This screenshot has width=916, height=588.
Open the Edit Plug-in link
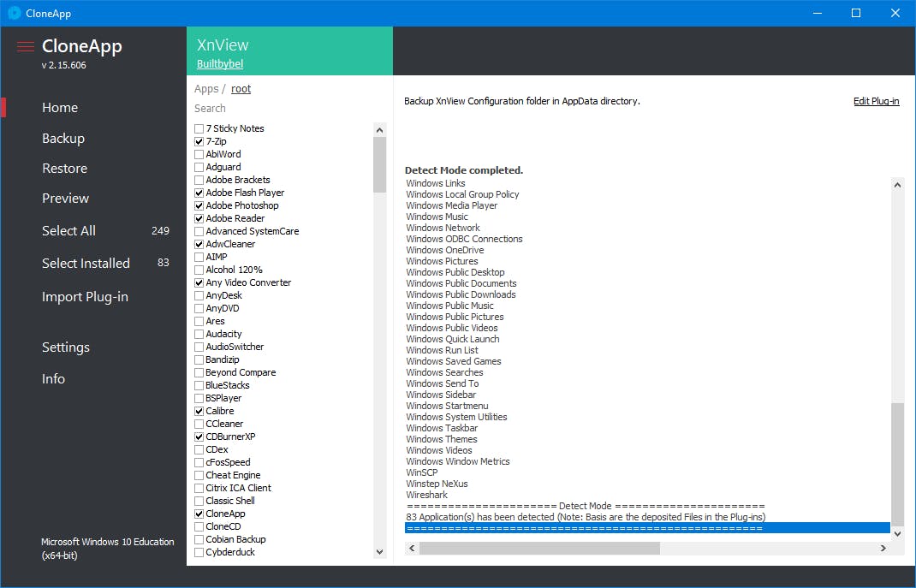click(x=876, y=101)
